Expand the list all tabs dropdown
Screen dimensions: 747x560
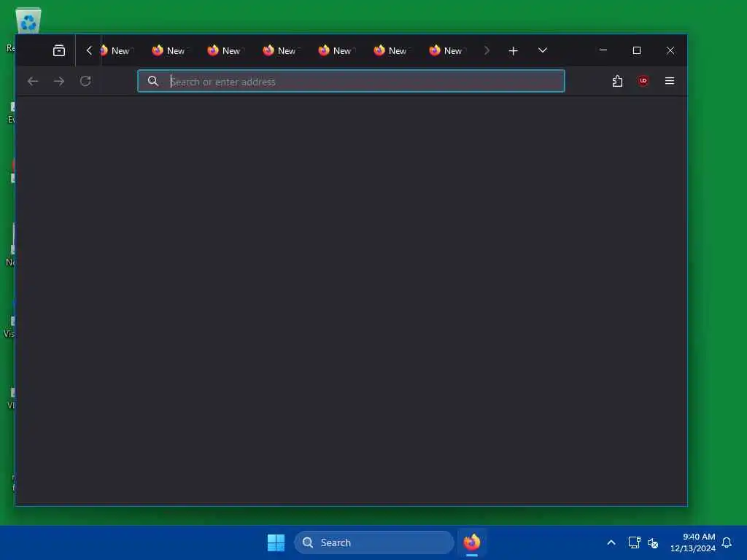point(542,50)
